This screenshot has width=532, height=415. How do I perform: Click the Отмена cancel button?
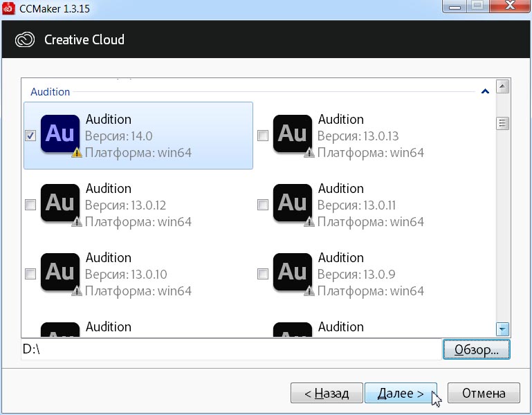(x=484, y=393)
